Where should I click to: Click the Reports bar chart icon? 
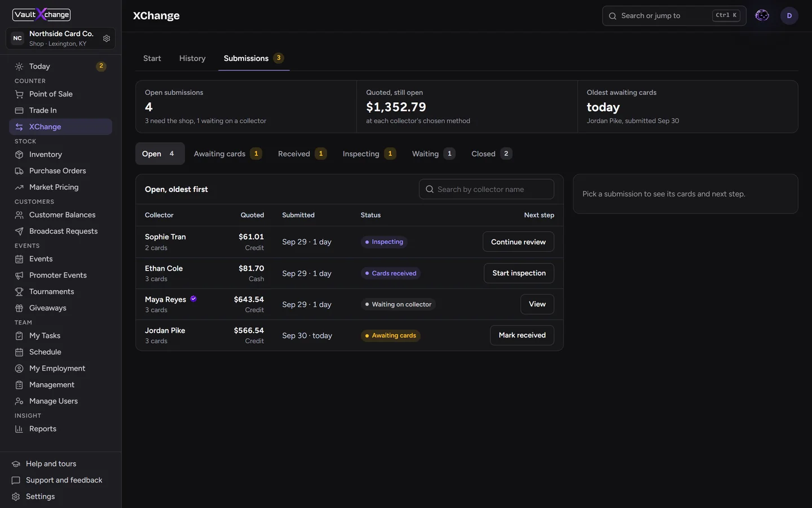tap(19, 429)
